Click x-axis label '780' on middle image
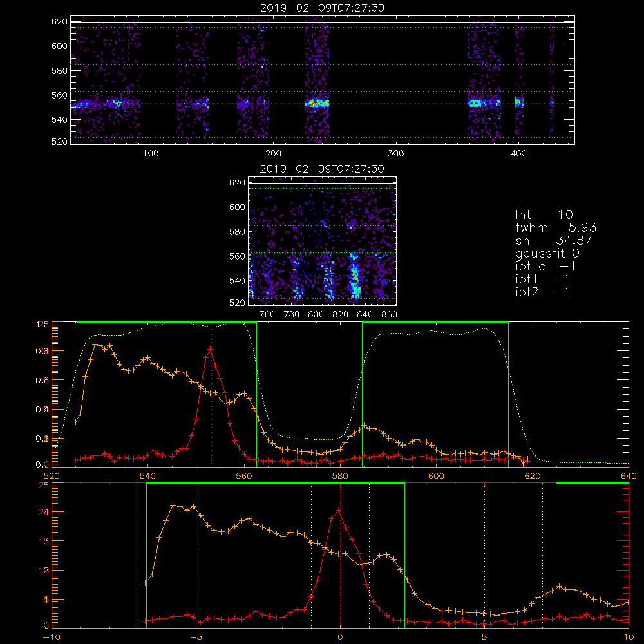Screen dimensions: 644x644 pyautogui.click(x=292, y=315)
